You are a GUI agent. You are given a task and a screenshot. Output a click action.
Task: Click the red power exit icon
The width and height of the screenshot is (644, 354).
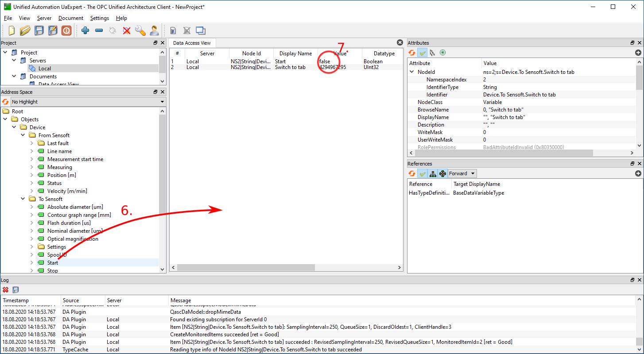click(66, 31)
